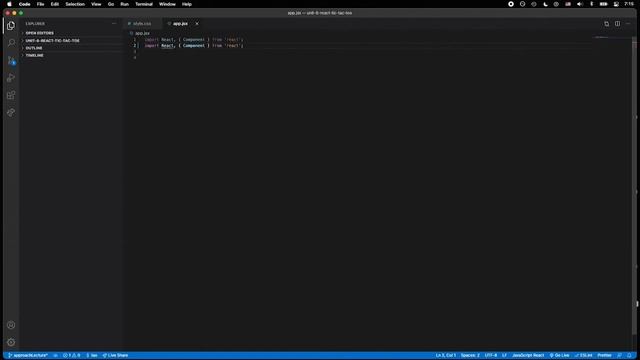Open the Run menu
The image size is (640, 360).
[x=124, y=4]
